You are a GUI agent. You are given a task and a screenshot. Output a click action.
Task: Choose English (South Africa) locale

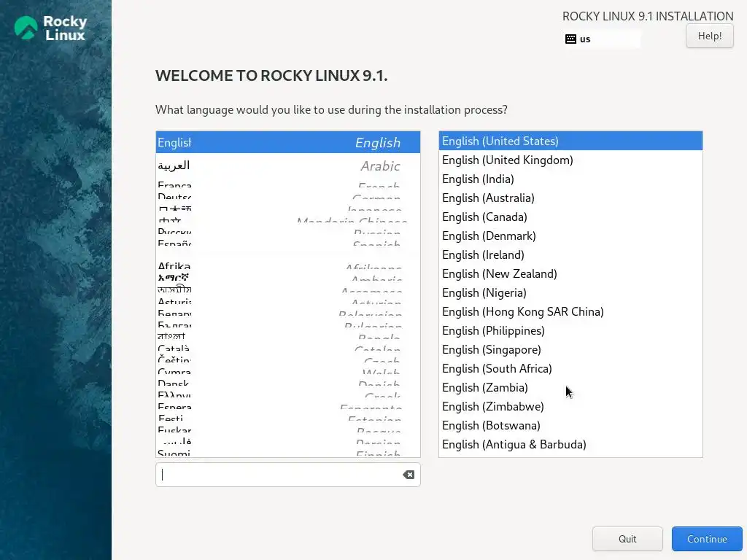(570, 368)
